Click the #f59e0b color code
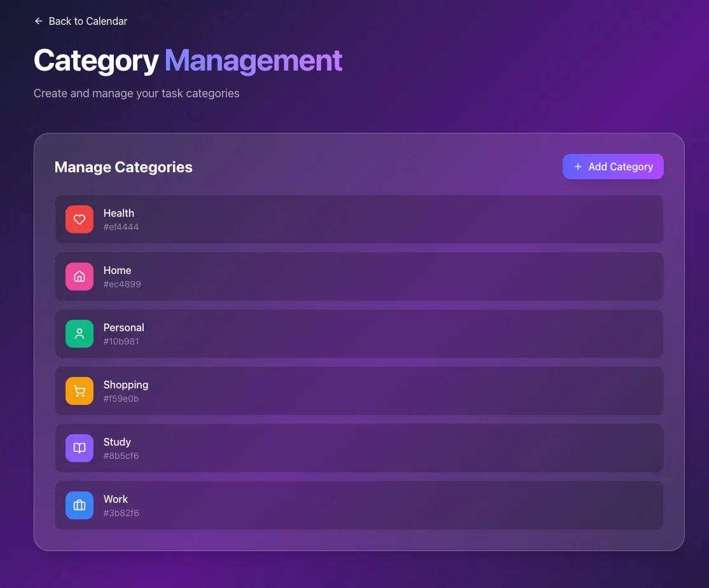 121,399
